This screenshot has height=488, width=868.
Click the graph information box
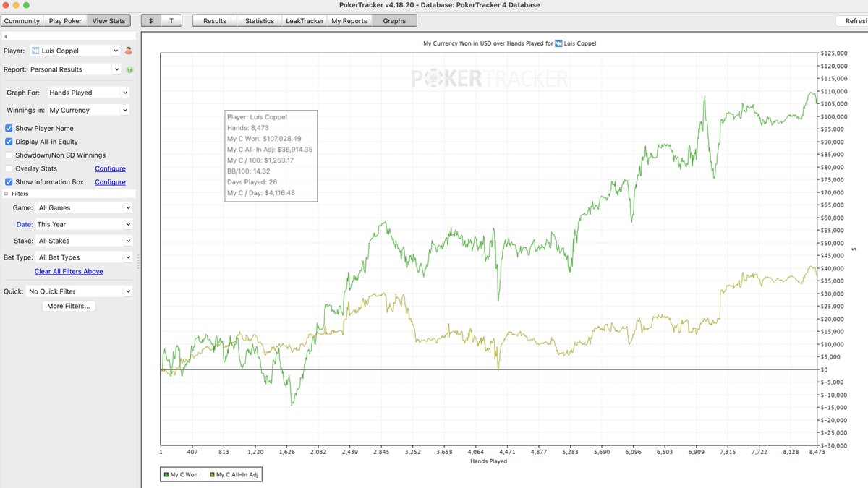[x=271, y=155]
